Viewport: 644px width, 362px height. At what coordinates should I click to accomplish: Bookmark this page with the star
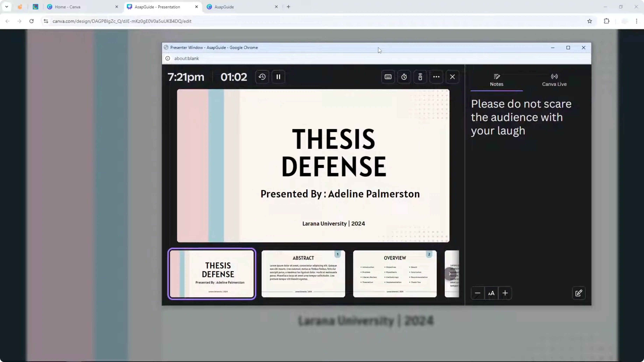pyautogui.click(x=590, y=21)
